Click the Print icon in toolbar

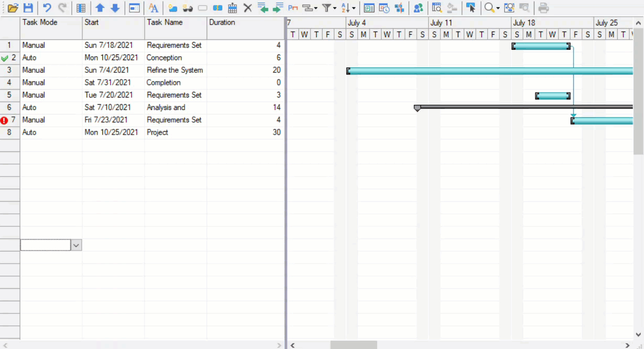coord(543,8)
